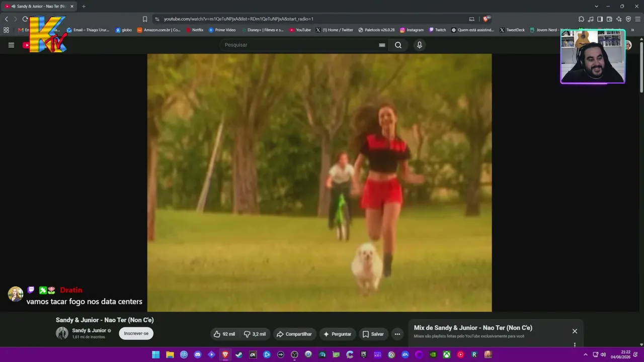Viewport: 644px width, 362px height.
Task: Bookmark this page using the bookmark icon
Action: point(145,19)
